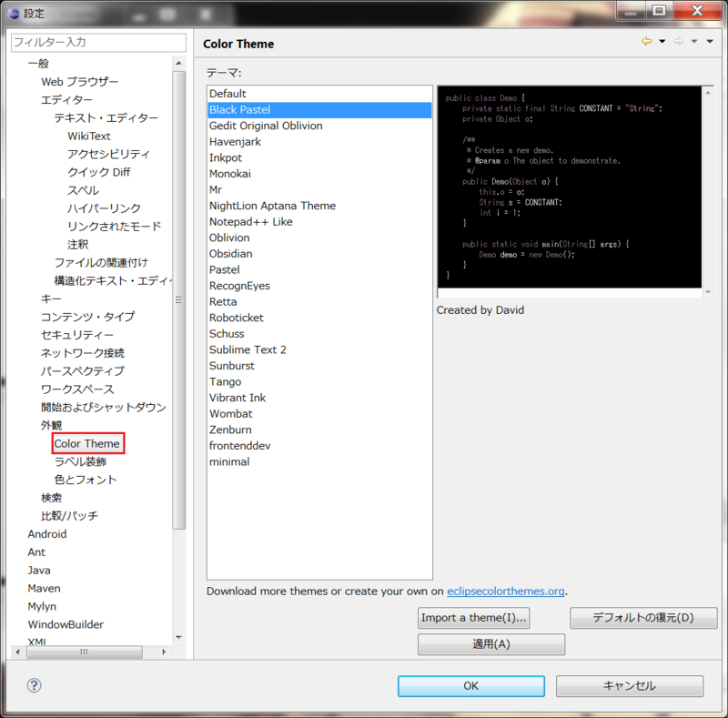The width and height of the screenshot is (728, 718).
Task: Select Gedit Original Oblivion theme
Action: pos(319,126)
